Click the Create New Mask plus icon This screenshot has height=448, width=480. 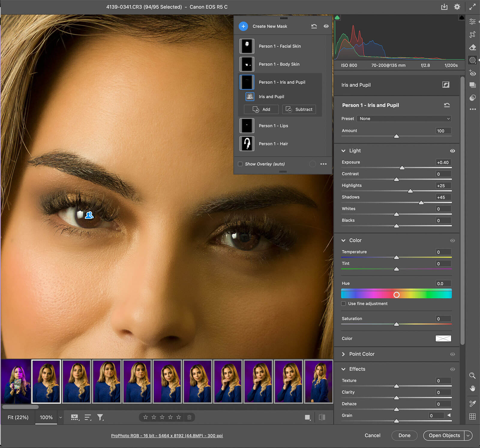[x=243, y=26]
